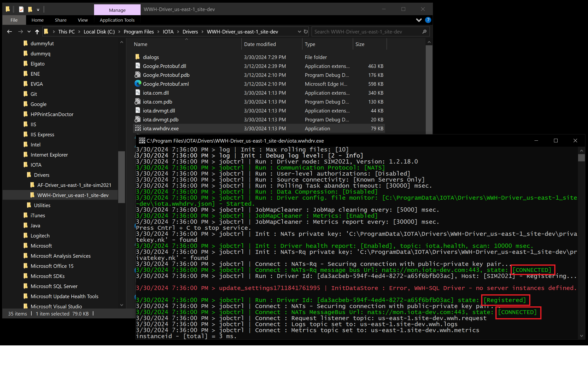
Task: Open address bar history dropdown
Action: [299, 32]
